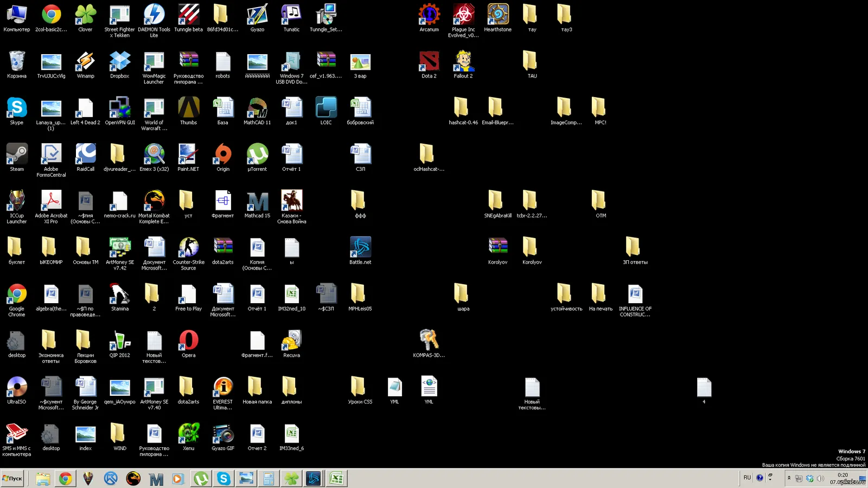This screenshot has height=488, width=868.
Task: Select the KOMPAS-3D shortcut icon
Action: (429, 344)
